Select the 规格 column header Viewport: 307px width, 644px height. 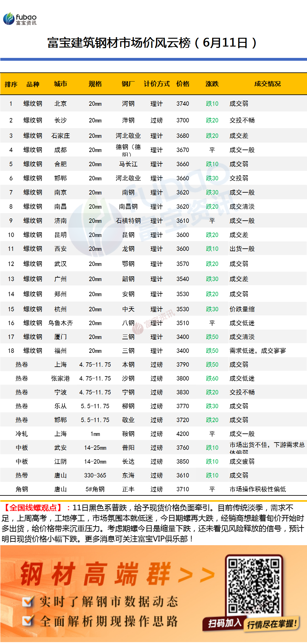click(95, 84)
